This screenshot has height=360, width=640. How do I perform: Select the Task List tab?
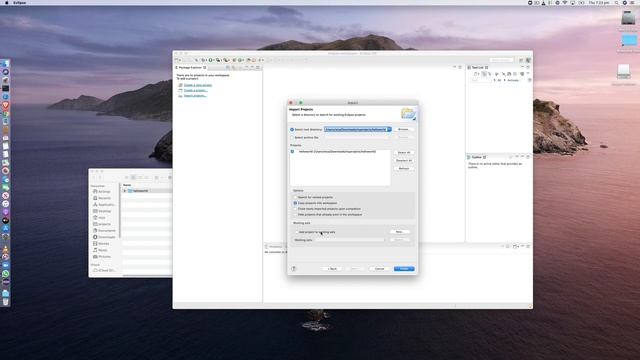tap(478, 67)
